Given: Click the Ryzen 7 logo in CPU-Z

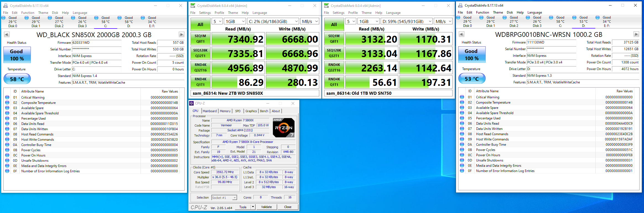Looking at the screenshot, I should 284,128.
